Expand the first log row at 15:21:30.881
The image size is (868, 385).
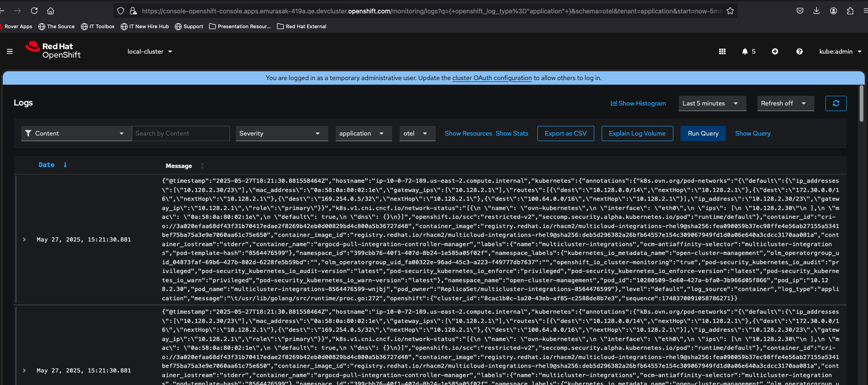[x=25, y=239]
